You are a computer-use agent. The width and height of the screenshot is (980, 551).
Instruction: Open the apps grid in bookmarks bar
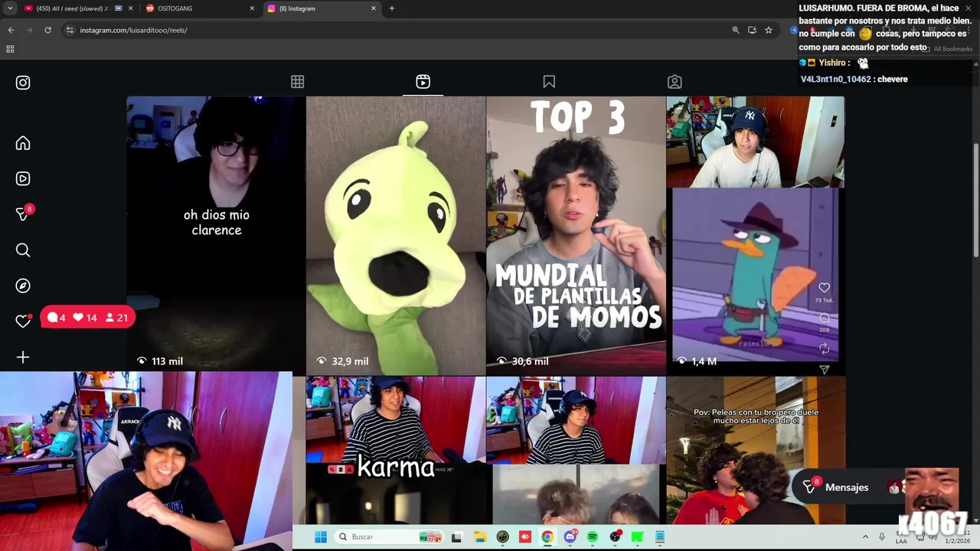[x=10, y=49]
